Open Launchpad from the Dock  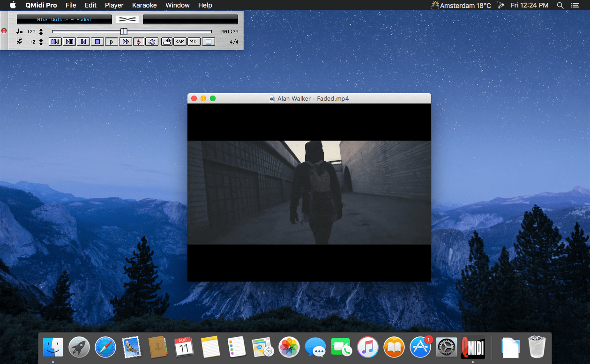(x=79, y=347)
